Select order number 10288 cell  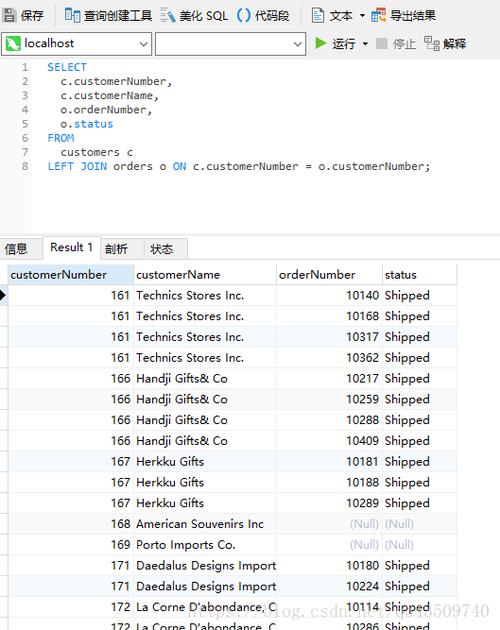click(x=329, y=420)
